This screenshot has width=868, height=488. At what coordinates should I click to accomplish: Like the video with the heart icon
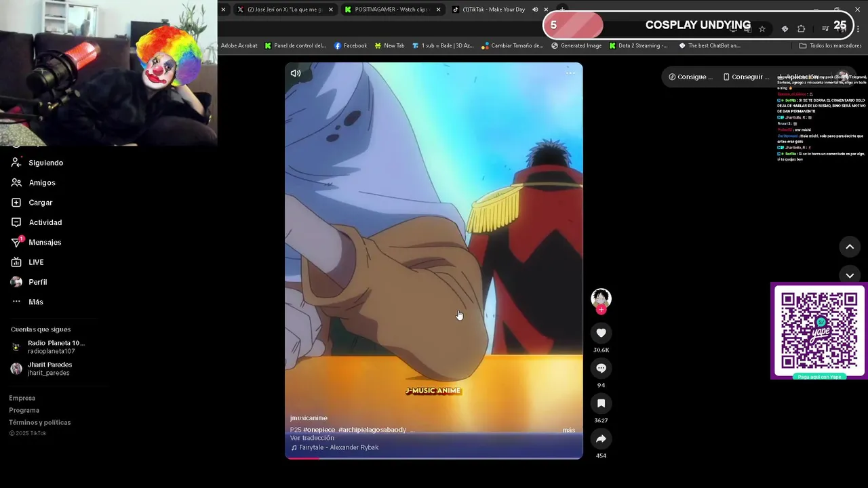(x=601, y=333)
